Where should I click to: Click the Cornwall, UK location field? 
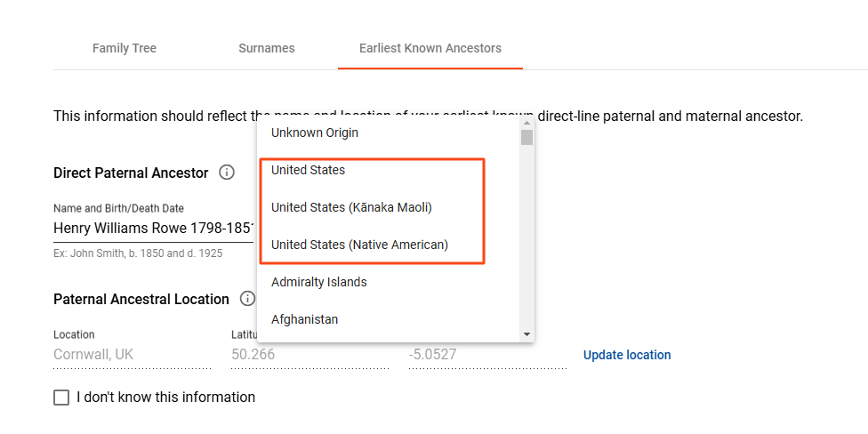pos(133,355)
